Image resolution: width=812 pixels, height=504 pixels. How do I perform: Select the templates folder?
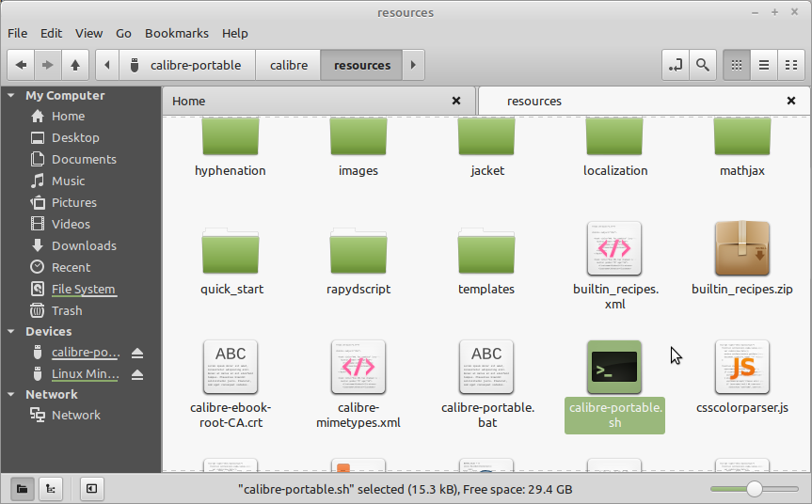pyautogui.click(x=486, y=260)
